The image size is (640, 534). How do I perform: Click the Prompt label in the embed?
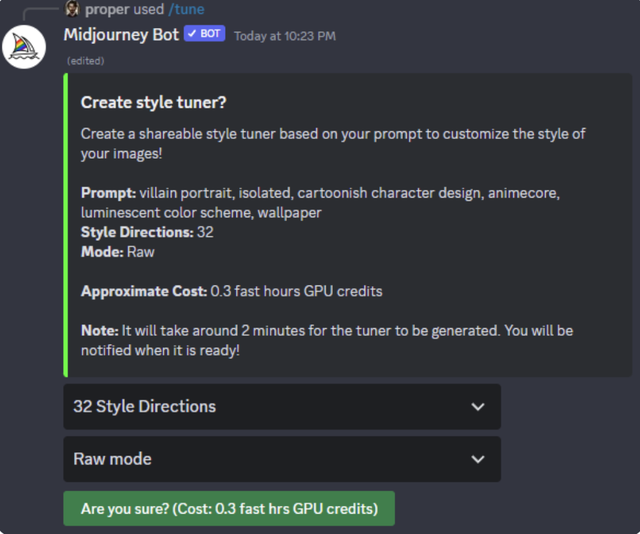108,192
